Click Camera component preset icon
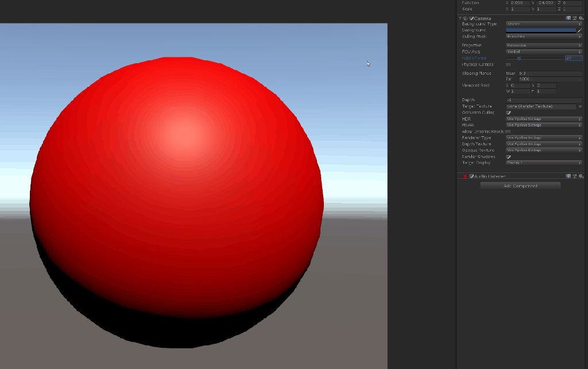 pos(575,18)
